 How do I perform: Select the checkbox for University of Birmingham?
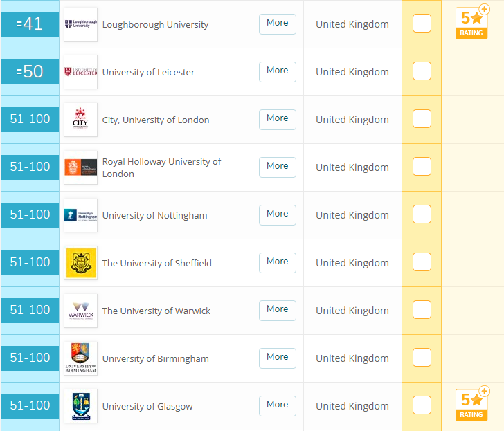coord(422,358)
